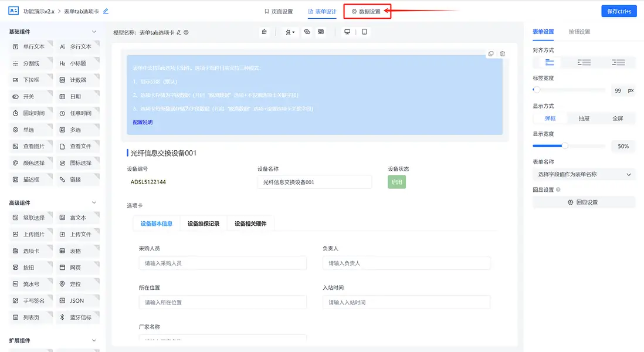Add the 图标选择 component

coord(77,163)
